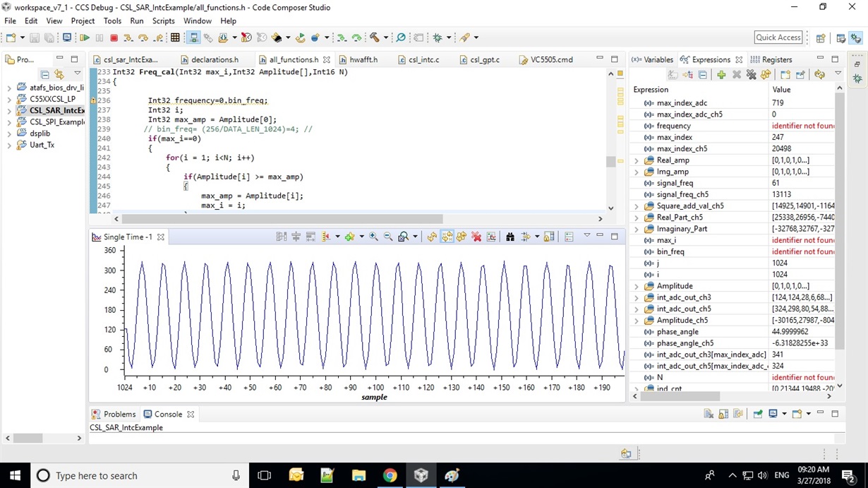Expand the dsplib project tree node
Viewport: 868px width, 488px height.
pos(9,133)
